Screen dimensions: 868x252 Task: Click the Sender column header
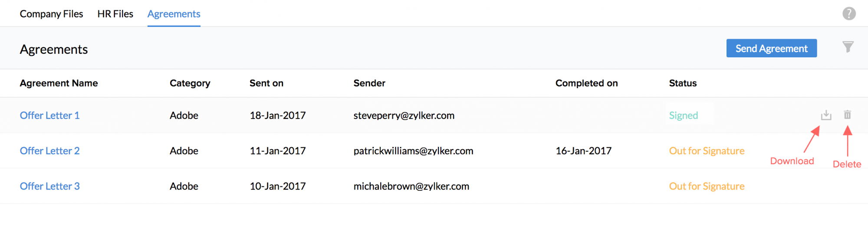coord(369,83)
